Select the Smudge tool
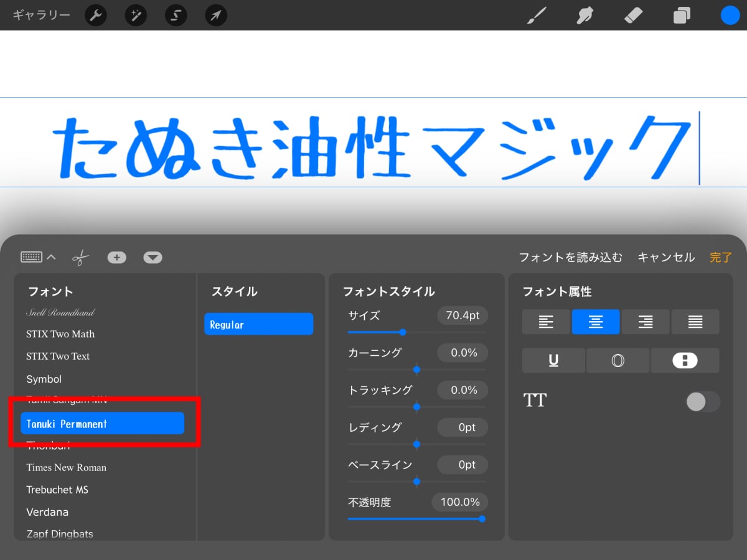 coord(585,16)
